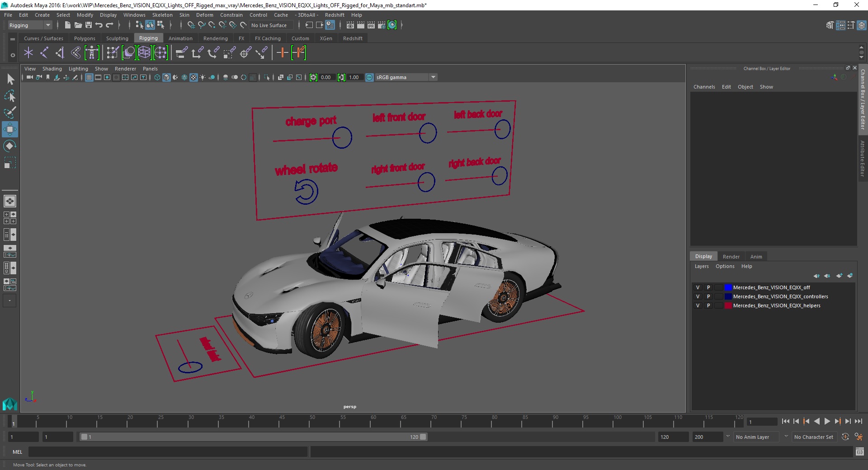Click the Create Joints shelf icon
Viewport: 868px width, 470px height.
[44, 53]
